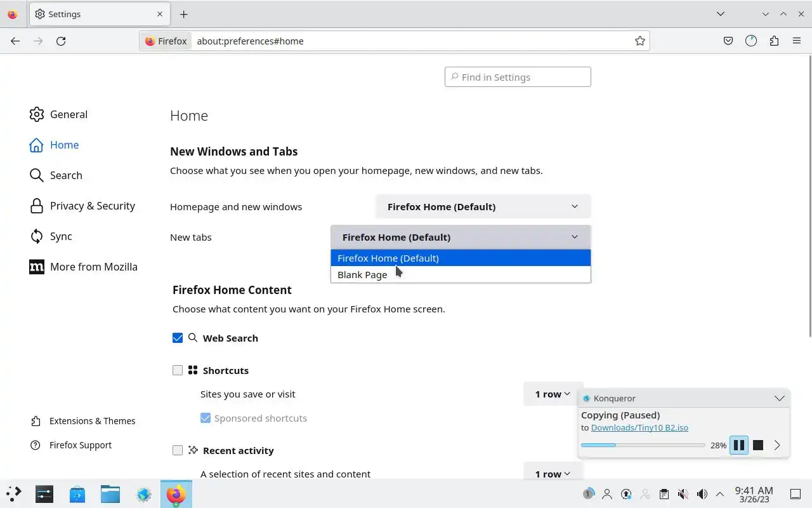This screenshot has height=508, width=812.
Task: Click the page vertical scrollbar
Action: click(809, 196)
